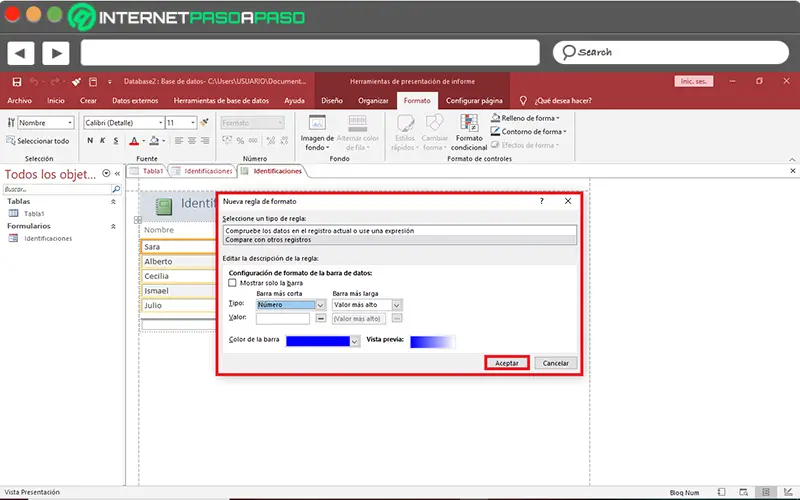The height and width of the screenshot is (500, 800).
Task: Click the Undo arrow in title bar
Action: 34,82
